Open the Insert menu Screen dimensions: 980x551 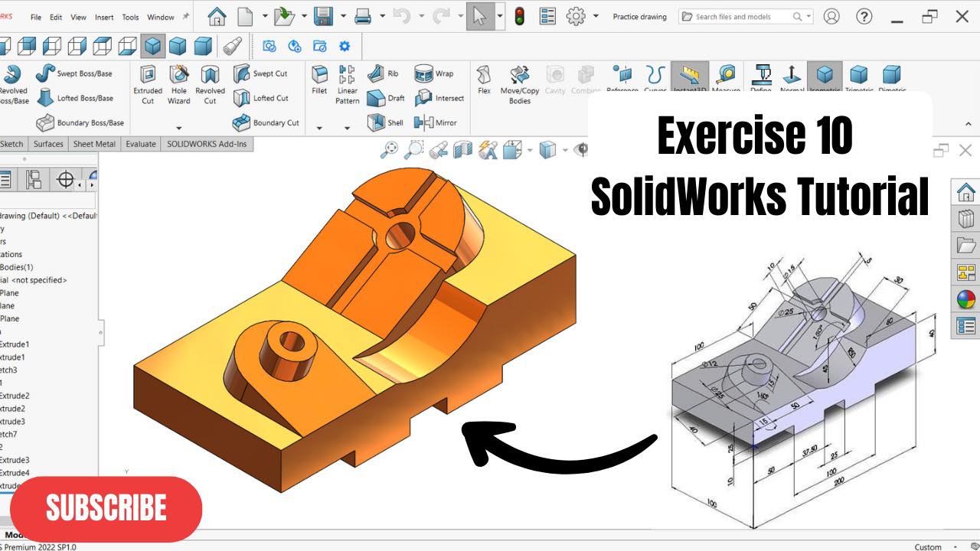coord(104,17)
